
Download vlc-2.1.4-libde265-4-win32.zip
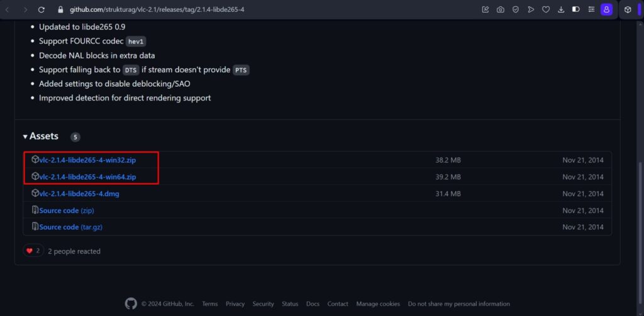(87, 160)
